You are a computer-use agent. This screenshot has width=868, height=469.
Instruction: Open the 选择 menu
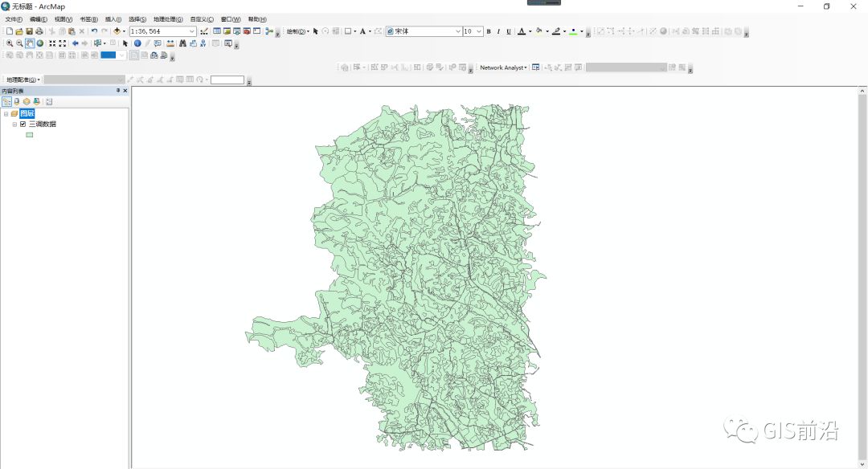pyautogui.click(x=137, y=19)
